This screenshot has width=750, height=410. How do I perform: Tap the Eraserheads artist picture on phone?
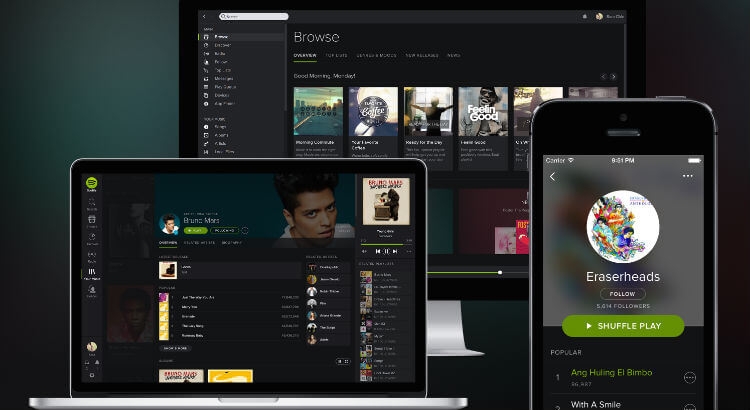pyautogui.click(x=623, y=226)
